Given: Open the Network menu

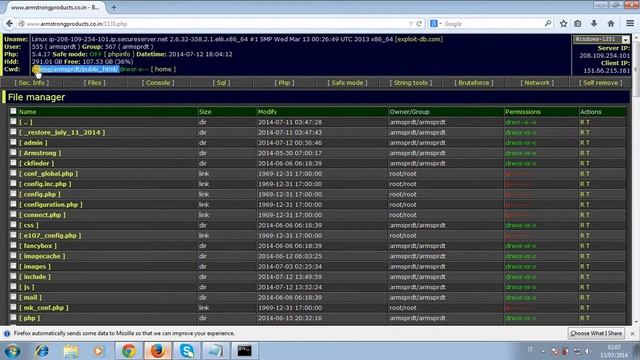Looking at the screenshot, I should tap(537, 82).
